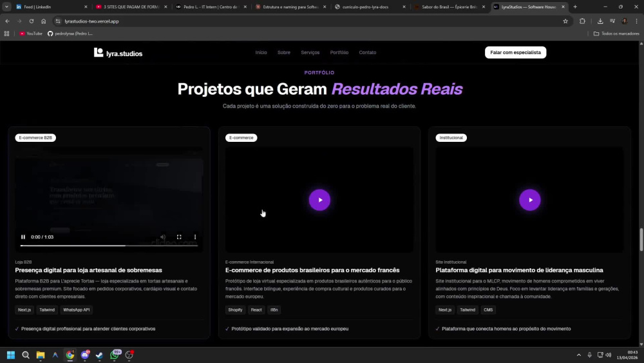Click the address bar URL

[91, 21]
